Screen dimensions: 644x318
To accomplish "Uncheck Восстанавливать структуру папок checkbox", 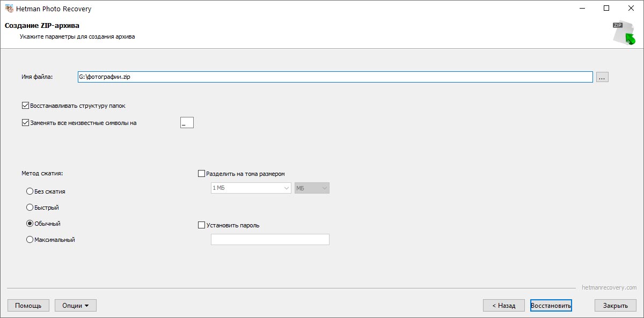I will click(x=25, y=106).
